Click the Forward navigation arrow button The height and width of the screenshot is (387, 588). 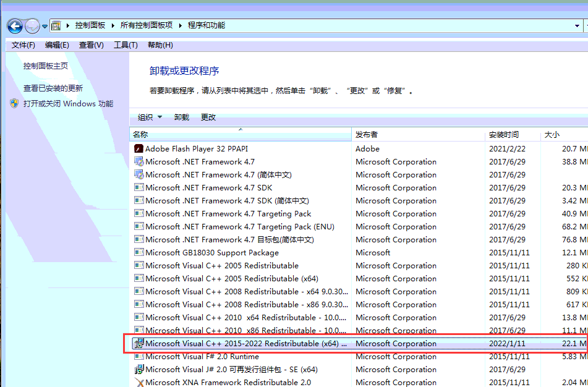[32, 26]
